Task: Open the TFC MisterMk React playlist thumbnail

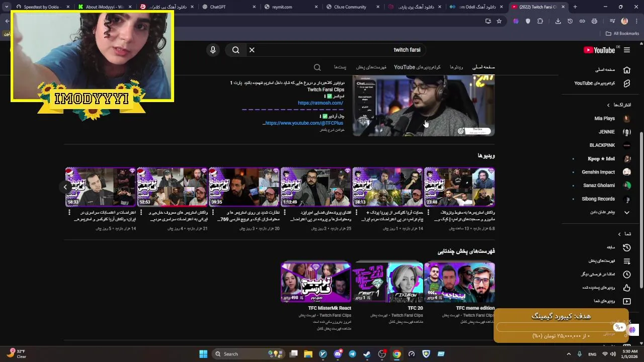Action: point(316,282)
